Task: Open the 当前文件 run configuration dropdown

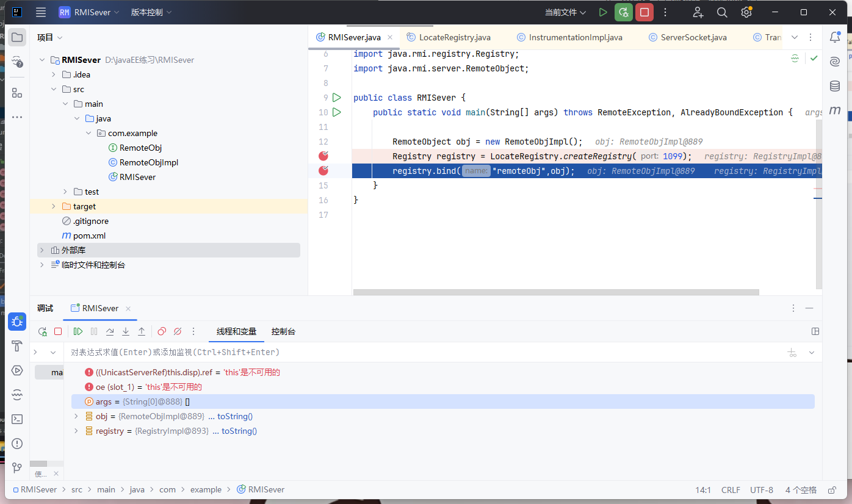Action: coord(565,12)
